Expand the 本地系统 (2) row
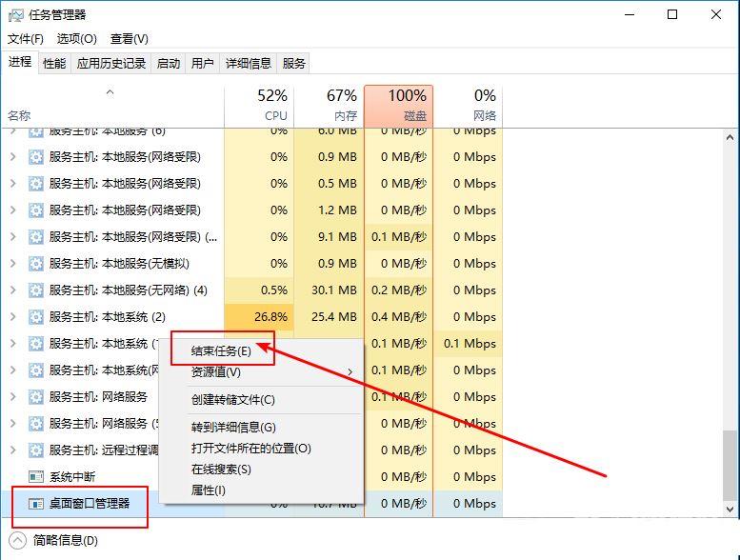 [13, 317]
